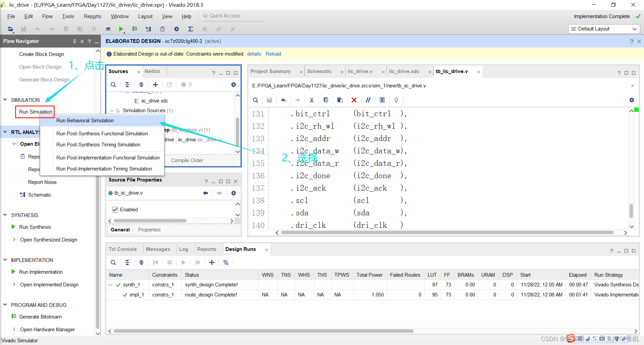Viewport: 644px width, 345px height.
Task: Collapse synth_1 run row
Action: coord(110,285)
